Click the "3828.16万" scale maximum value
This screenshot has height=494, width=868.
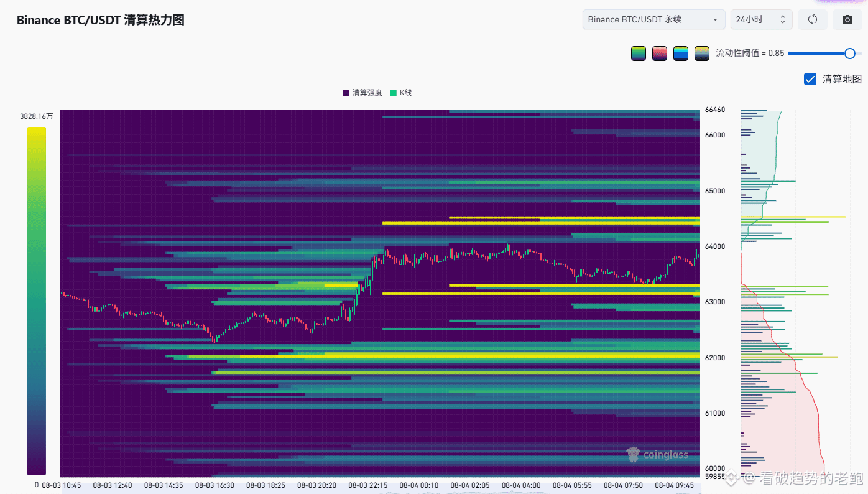(37, 116)
